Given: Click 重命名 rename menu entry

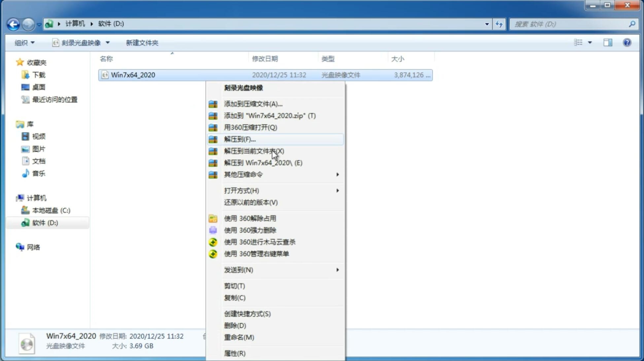Looking at the screenshot, I should pyautogui.click(x=239, y=337).
